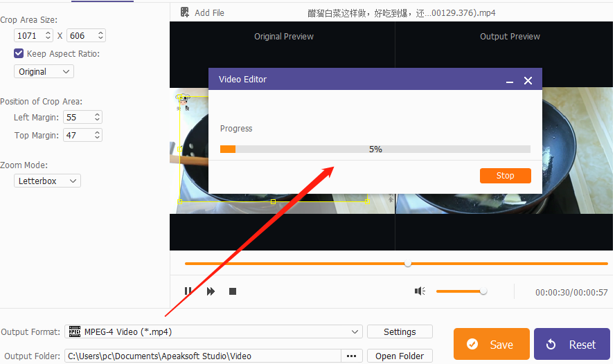Click the Video Editor dialog title
This screenshot has width=615, height=364.
pyautogui.click(x=242, y=79)
